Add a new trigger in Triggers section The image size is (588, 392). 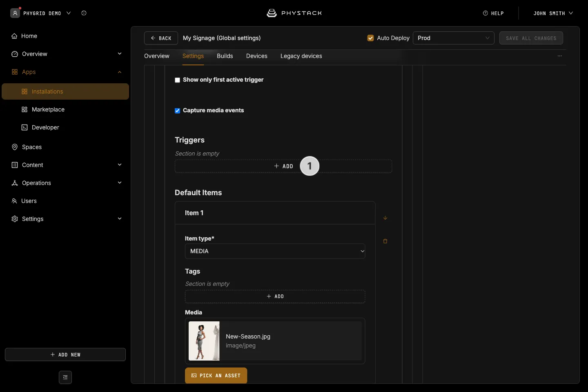point(283,166)
